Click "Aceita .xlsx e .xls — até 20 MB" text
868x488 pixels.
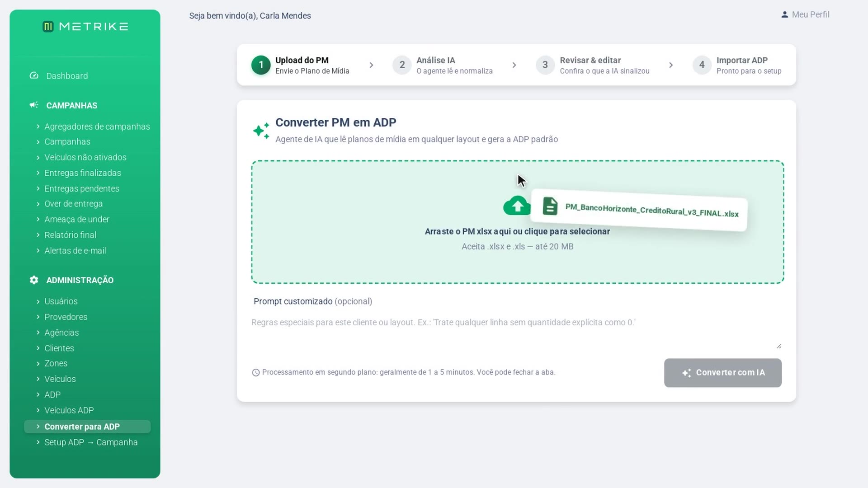click(517, 247)
